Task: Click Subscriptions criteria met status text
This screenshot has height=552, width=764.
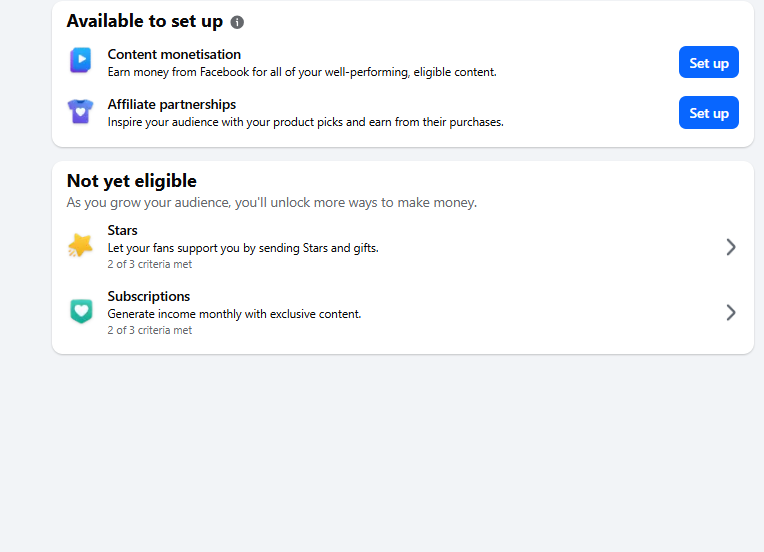Action: (x=150, y=330)
